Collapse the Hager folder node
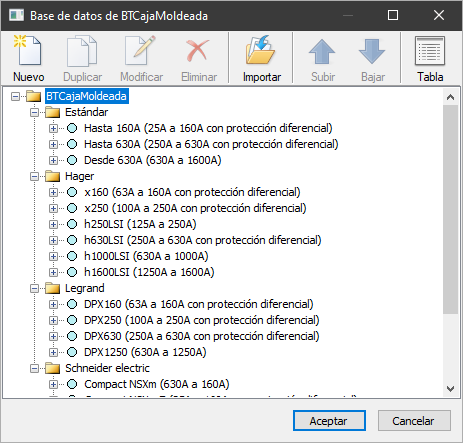This screenshot has width=463, height=443. pyautogui.click(x=34, y=177)
